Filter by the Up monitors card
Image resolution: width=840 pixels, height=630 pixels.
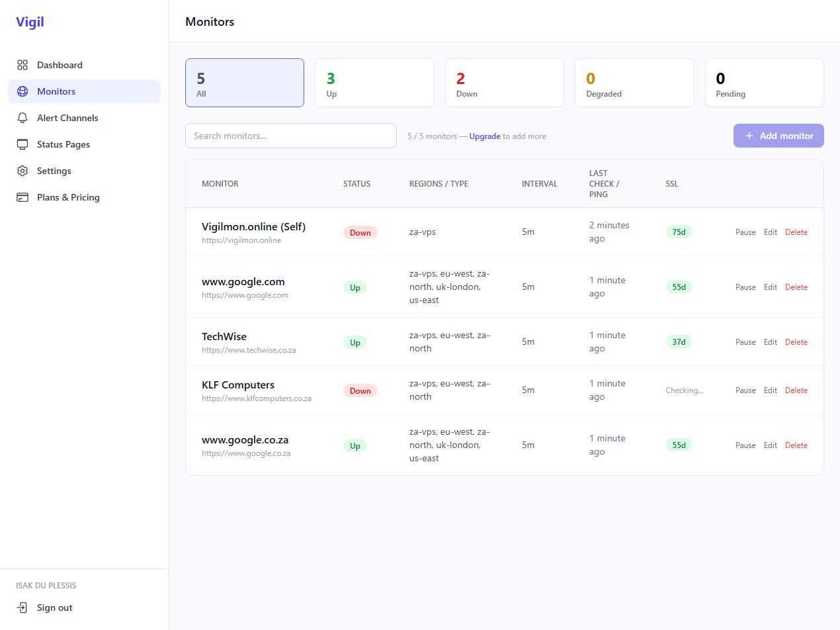tap(374, 83)
